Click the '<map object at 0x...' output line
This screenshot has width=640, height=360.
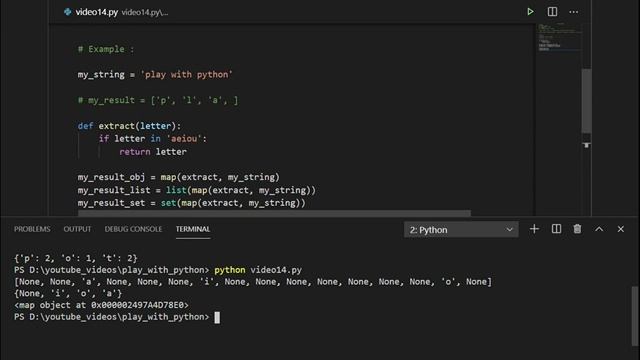101,305
